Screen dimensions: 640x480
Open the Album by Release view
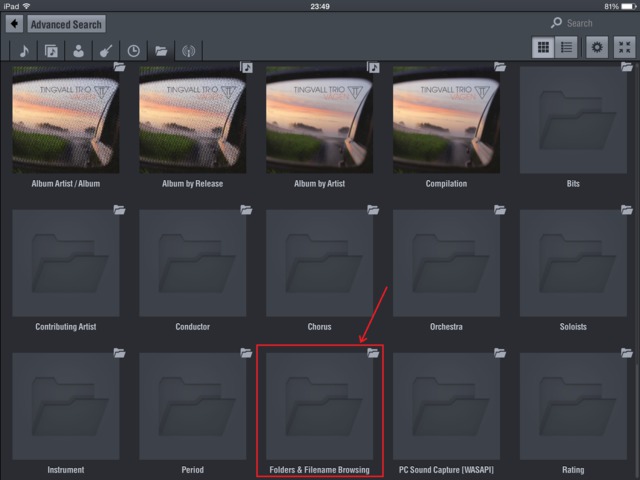(193, 122)
